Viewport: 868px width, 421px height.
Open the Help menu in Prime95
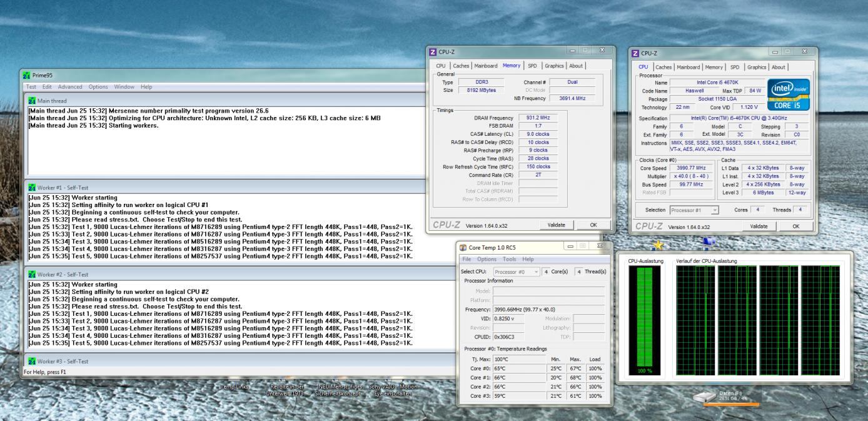(x=146, y=87)
